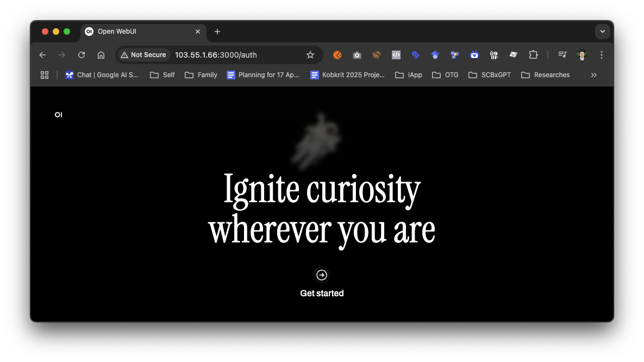Open the media controls icon

click(562, 55)
